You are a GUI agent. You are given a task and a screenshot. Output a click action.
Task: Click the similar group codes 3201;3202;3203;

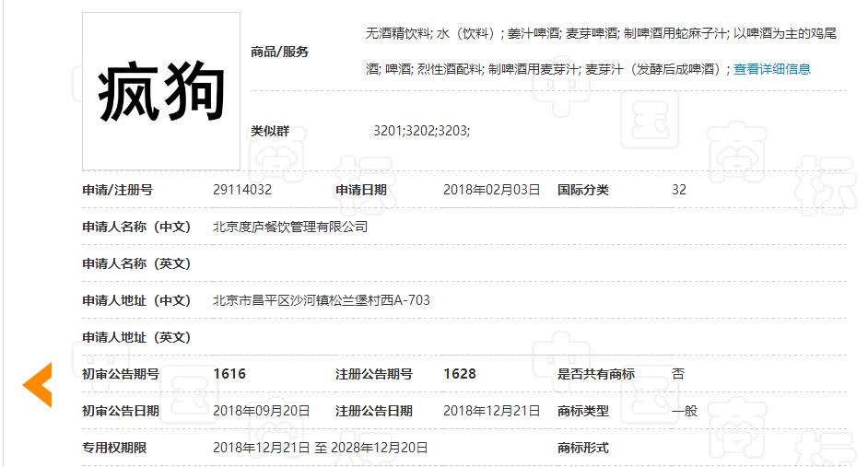(x=421, y=131)
